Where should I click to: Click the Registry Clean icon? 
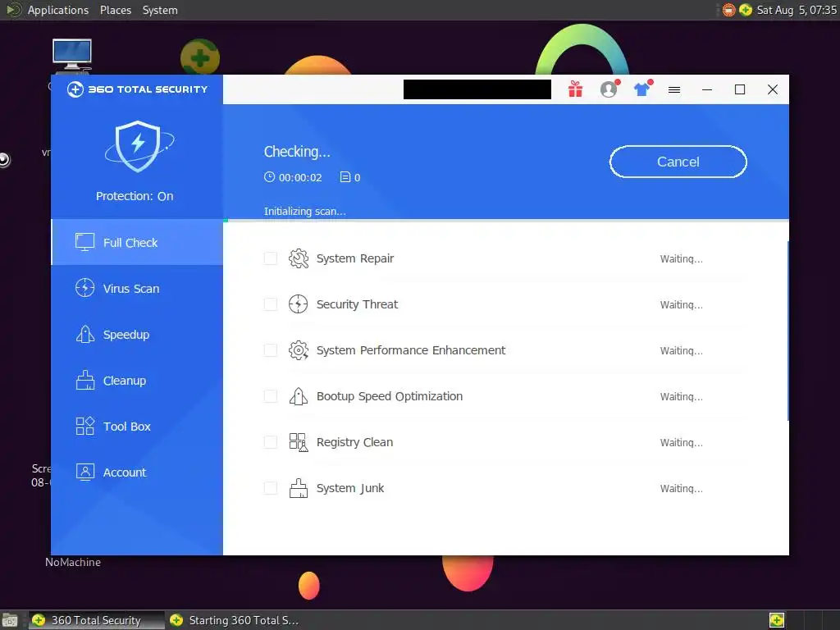(299, 442)
